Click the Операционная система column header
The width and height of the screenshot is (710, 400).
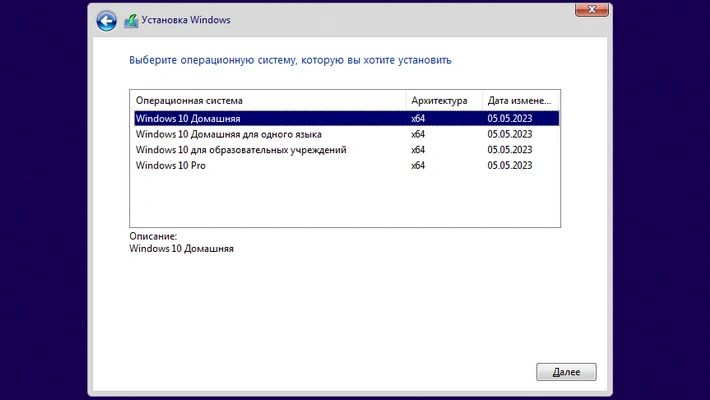(x=268, y=101)
